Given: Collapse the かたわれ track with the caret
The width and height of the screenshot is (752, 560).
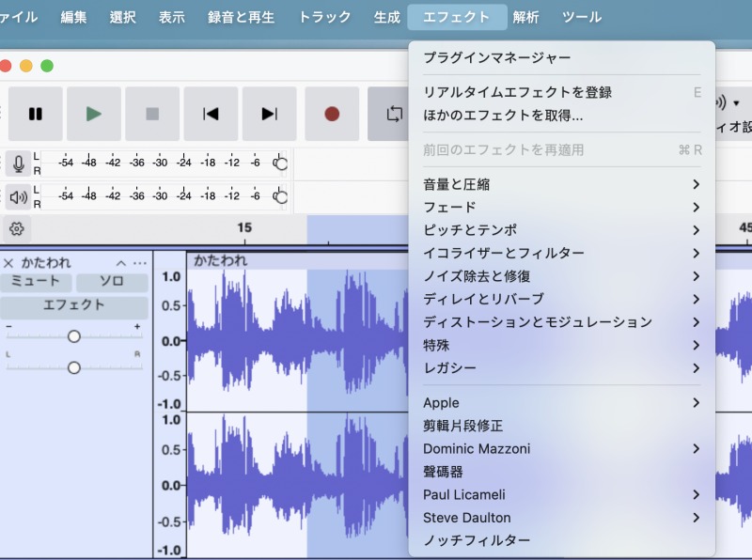Looking at the screenshot, I should 121,263.
